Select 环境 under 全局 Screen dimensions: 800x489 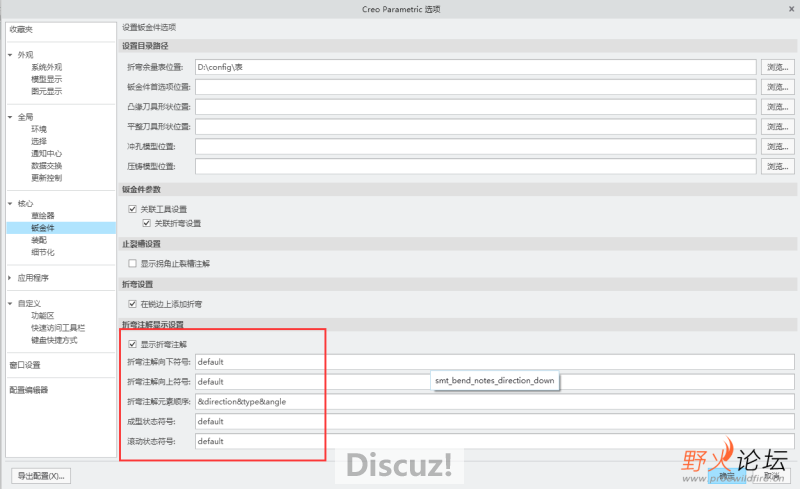point(39,129)
